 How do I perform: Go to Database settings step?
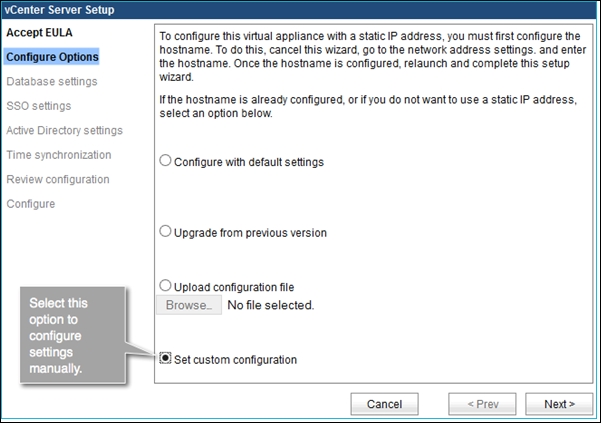point(51,81)
